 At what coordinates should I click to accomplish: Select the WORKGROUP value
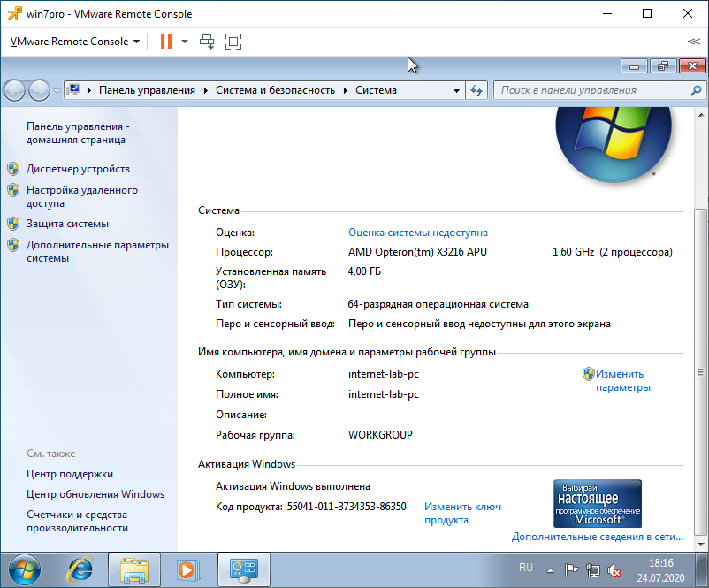pos(380,435)
